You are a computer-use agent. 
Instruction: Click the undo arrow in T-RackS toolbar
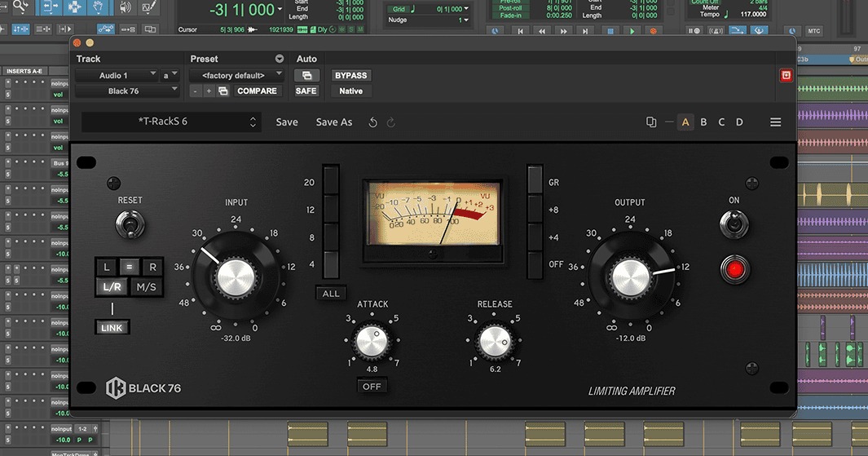tap(373, 122)
